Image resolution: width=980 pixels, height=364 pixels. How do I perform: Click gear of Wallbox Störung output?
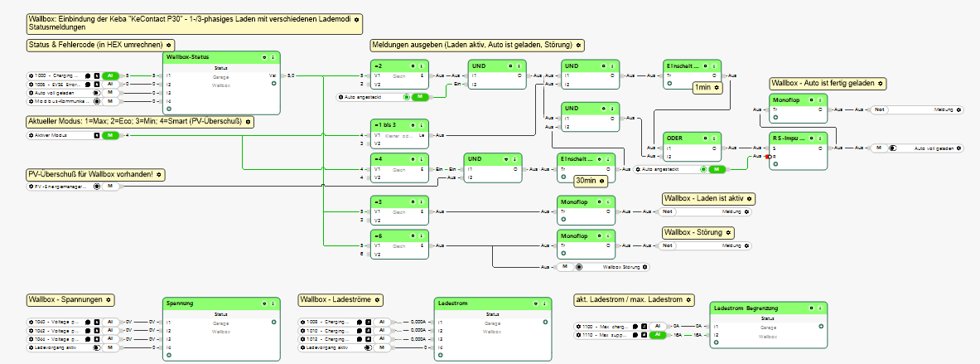pos(645,266)
